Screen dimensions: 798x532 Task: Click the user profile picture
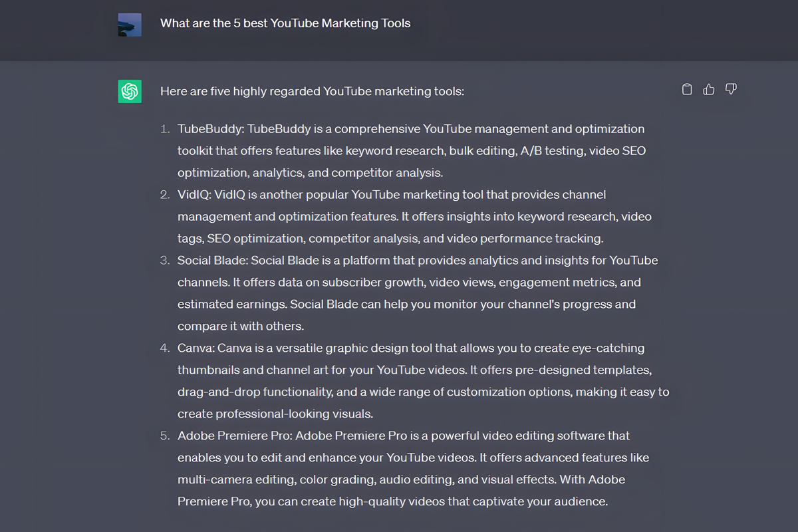[x=130, y=25]
